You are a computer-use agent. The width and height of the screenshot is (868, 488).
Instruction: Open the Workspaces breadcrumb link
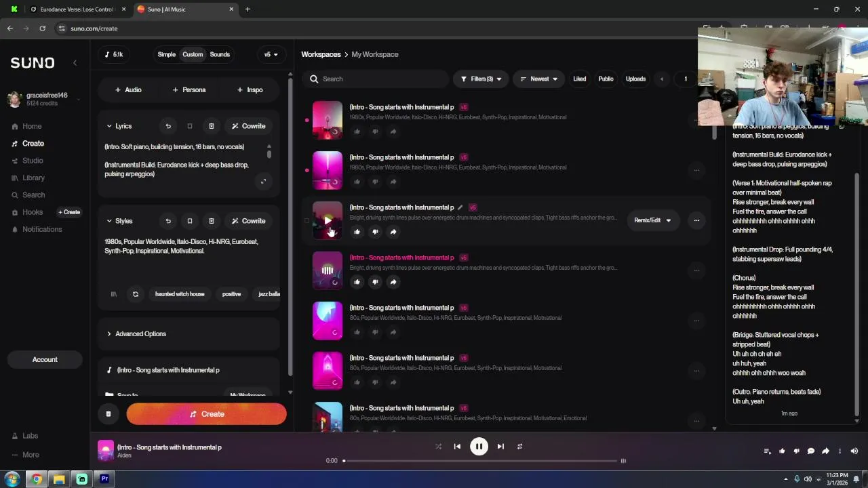(321, 54)
